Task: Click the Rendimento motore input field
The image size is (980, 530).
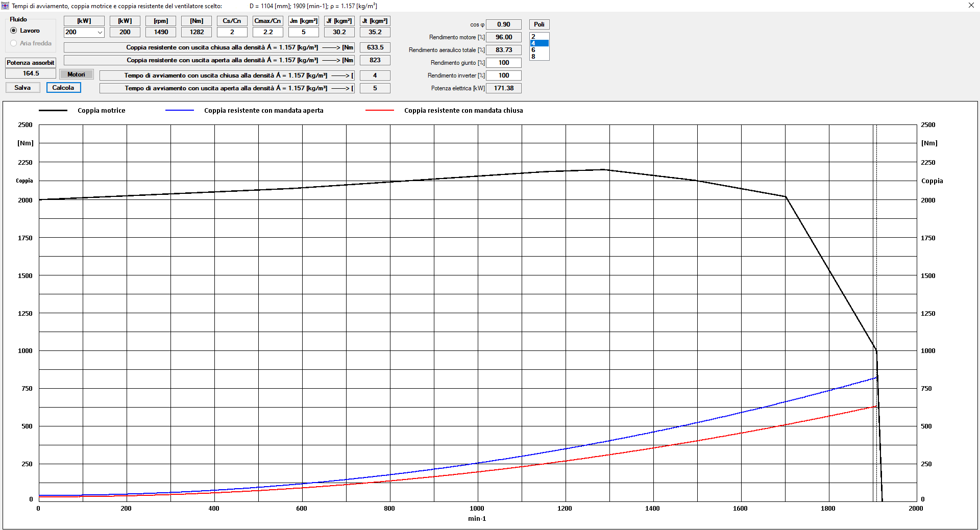Action: (503, 37)
